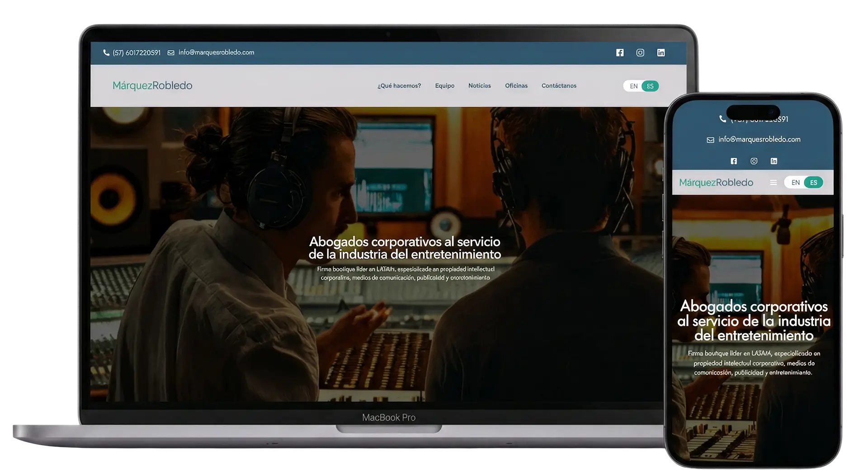Select ES language on phone site
This screenshot has height=475, width=868.
(x=814, y=183)
